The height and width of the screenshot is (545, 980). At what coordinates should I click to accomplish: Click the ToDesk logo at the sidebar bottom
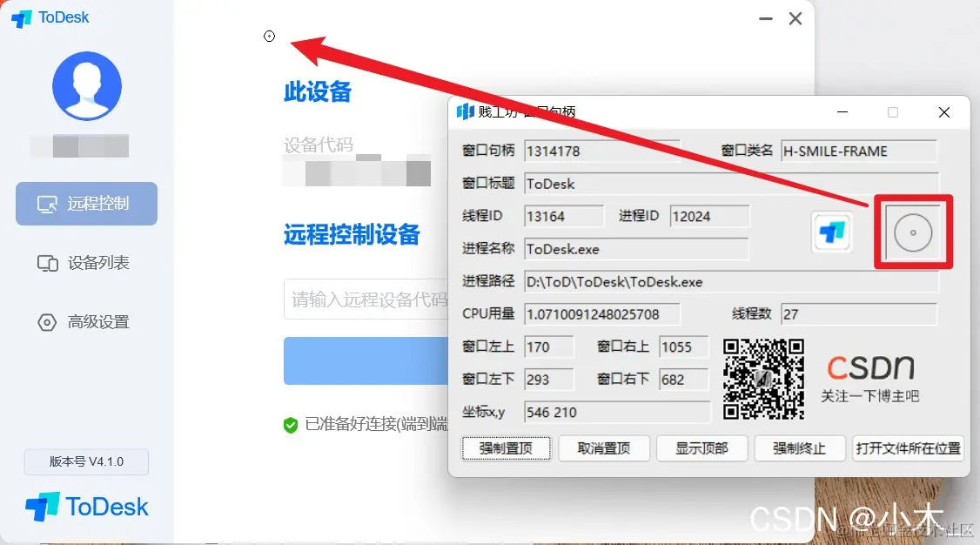87,506
